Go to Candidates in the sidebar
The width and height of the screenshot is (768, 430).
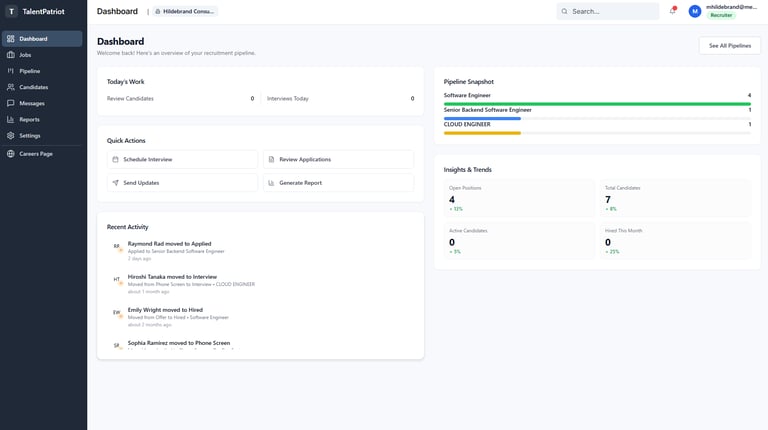(x=33, y=87)
